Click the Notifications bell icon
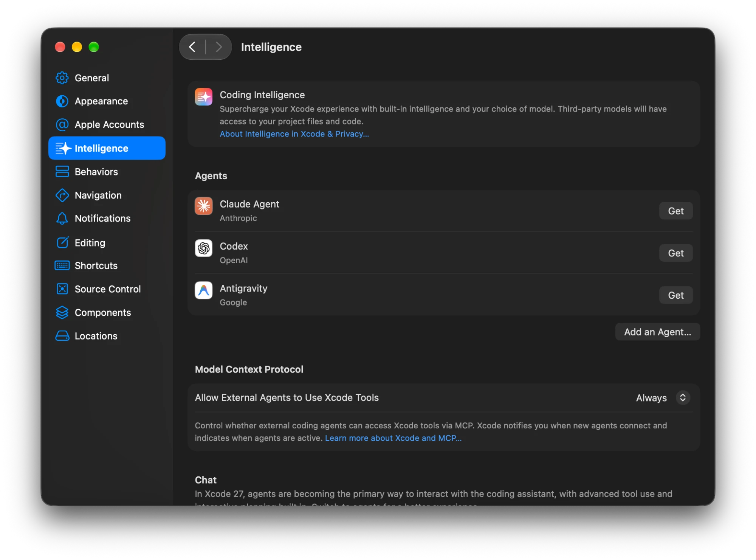Image resolution: width=756 pixels, height=560 pixels. [62, 219]
